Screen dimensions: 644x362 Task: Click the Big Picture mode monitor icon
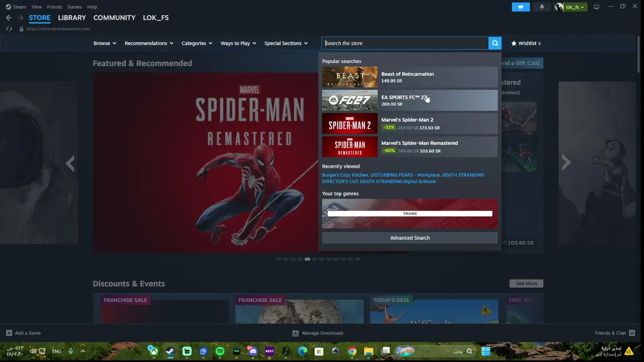point(596,7)
